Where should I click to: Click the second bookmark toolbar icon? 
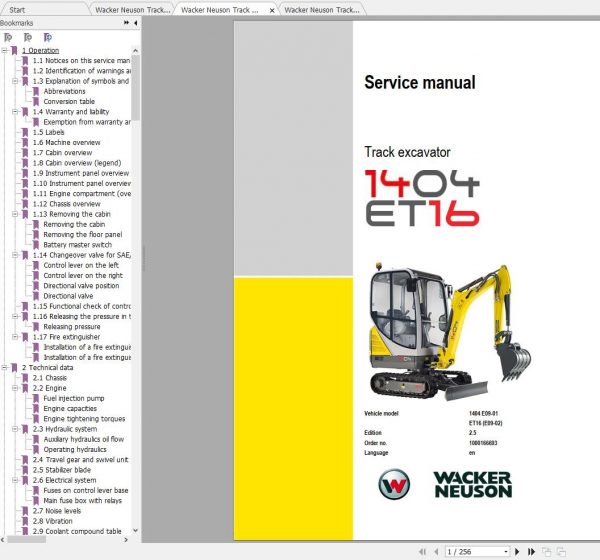[x=28, y=38]
